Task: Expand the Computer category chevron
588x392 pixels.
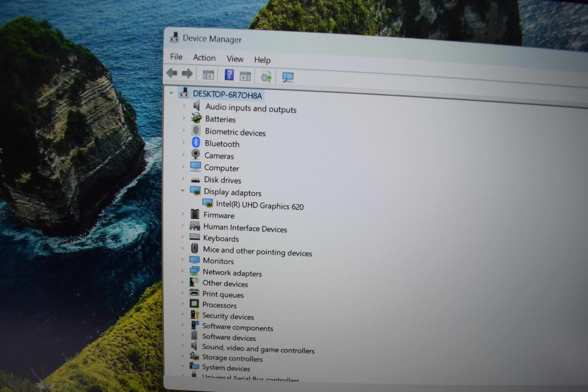Action: pos(183,166)
